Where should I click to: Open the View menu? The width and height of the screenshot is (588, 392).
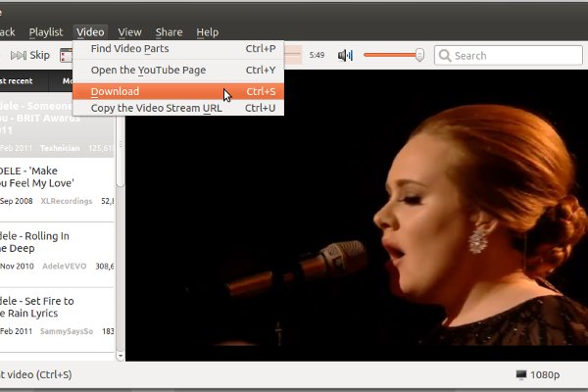[129, 32]
